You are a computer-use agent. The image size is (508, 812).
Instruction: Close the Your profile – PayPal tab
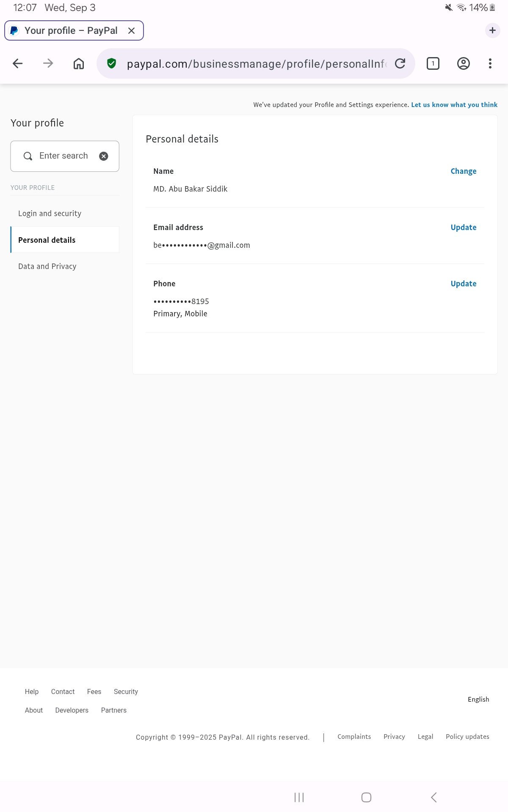131,30
